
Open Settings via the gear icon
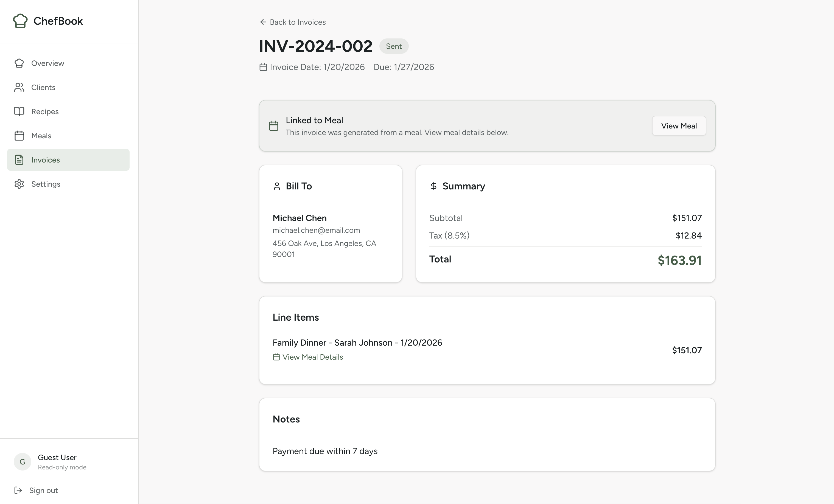pyautogui.click(x=19, y=184)
